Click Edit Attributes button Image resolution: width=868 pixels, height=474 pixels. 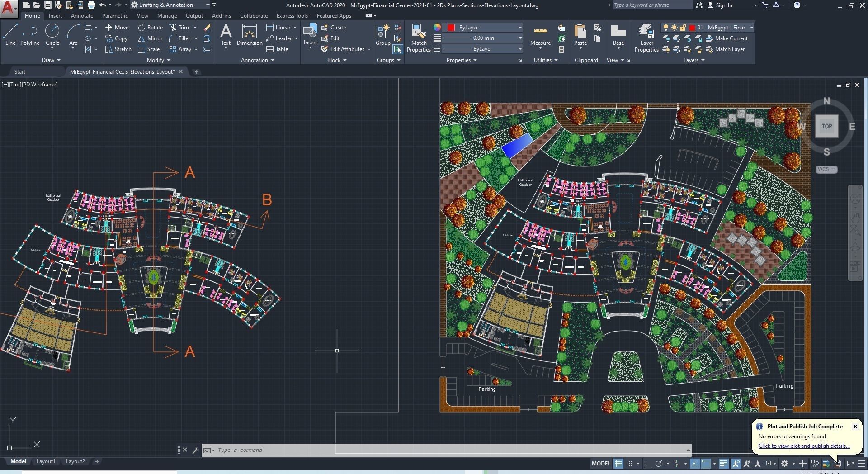pos(343,49)
